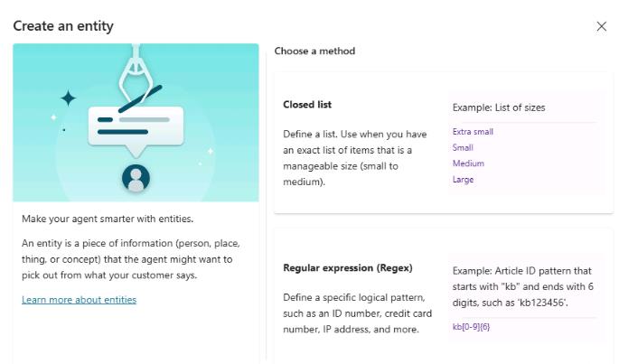Open Learn more about entities link

pyautogui.click(x=79, y=299)
